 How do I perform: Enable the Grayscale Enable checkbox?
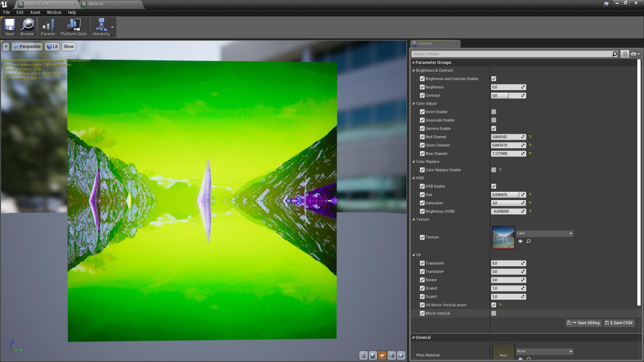click(493, 120)
